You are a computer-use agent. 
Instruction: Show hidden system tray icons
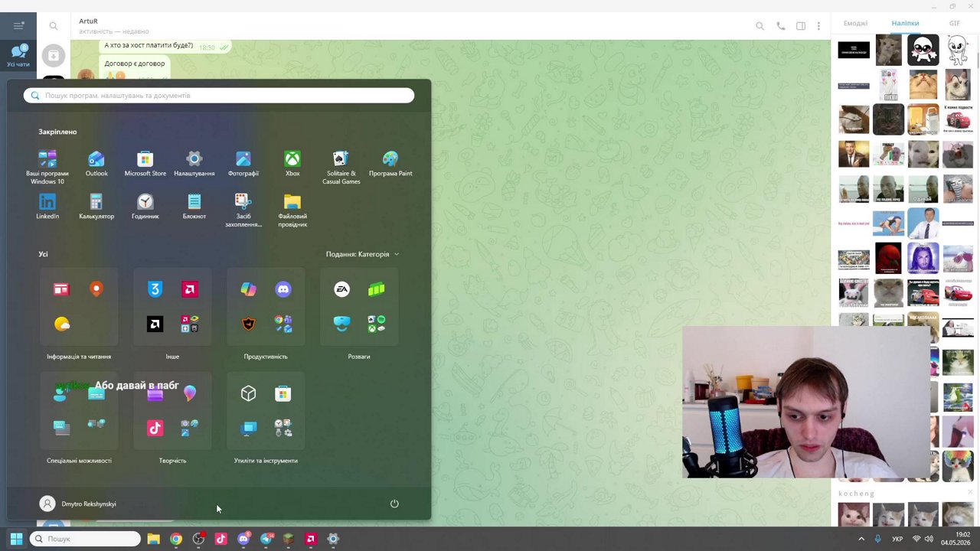861,539
